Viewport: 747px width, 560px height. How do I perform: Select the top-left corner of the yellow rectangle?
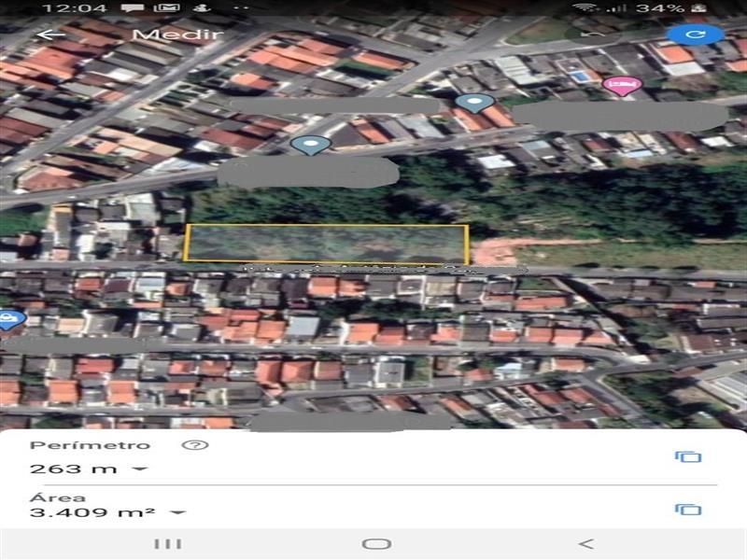point(186,226)
